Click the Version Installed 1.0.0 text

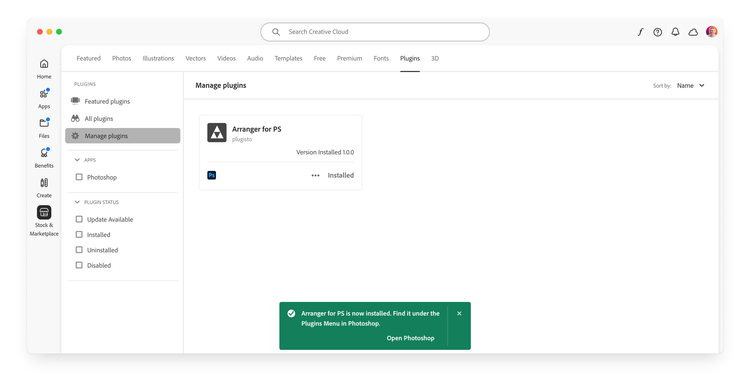click(x=325, y=152)
